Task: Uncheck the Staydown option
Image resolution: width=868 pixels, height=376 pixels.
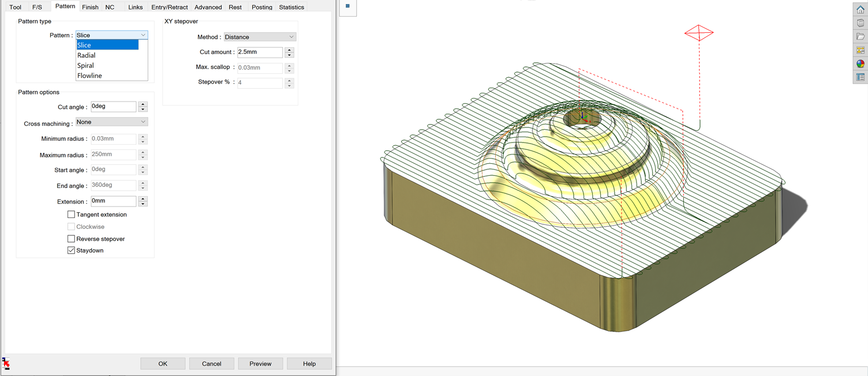Action: 71,250
